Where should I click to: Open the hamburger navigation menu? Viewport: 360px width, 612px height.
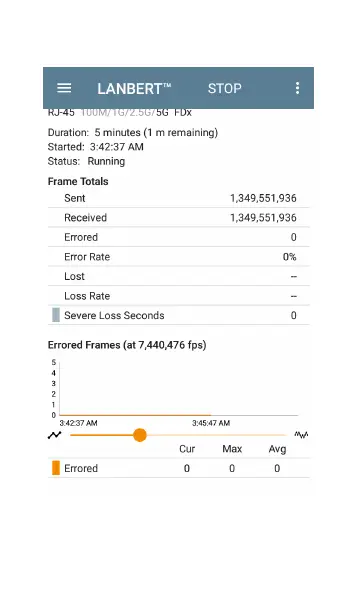click(x=64, y=88)
